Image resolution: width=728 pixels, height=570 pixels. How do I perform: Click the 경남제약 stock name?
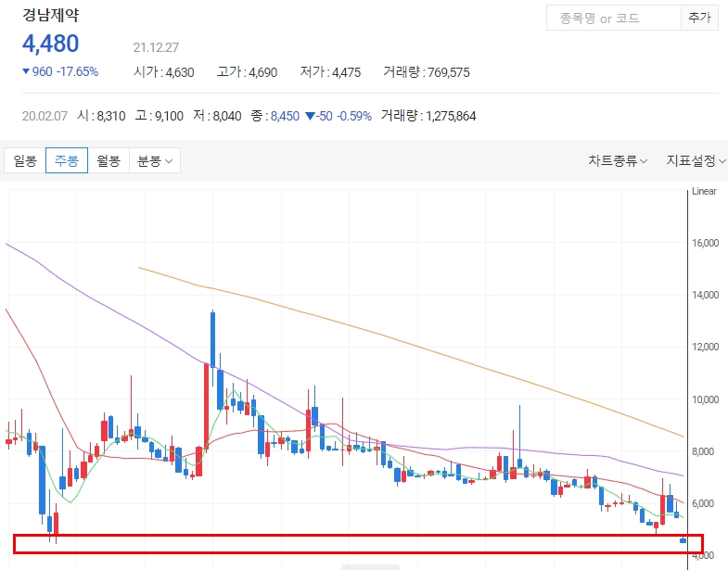pos(51,15)
